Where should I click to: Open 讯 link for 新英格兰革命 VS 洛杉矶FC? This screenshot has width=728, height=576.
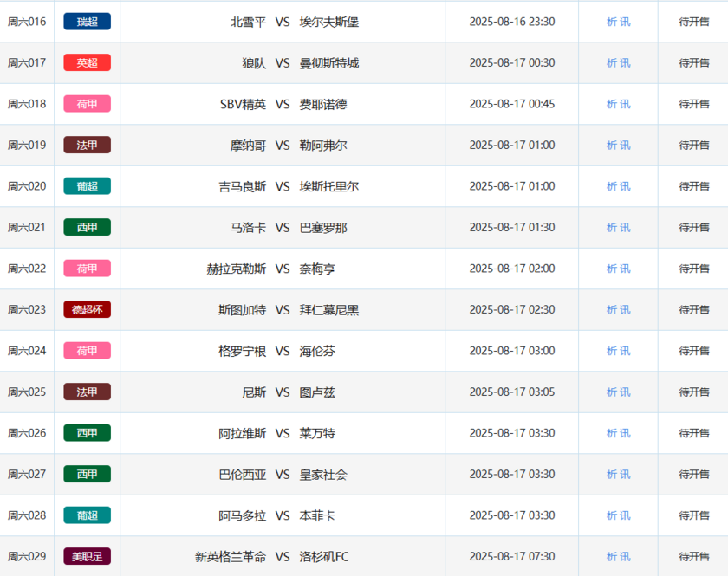[x=626, y=556]
